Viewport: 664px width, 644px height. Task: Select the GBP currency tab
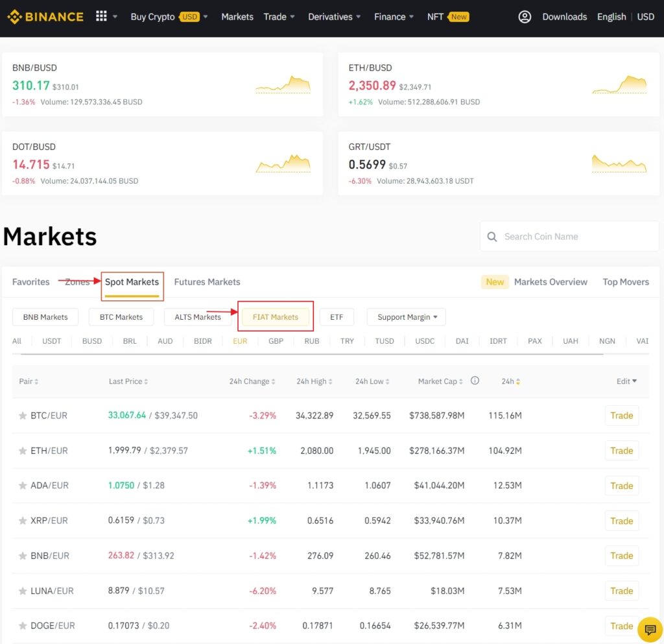point(276,341)
